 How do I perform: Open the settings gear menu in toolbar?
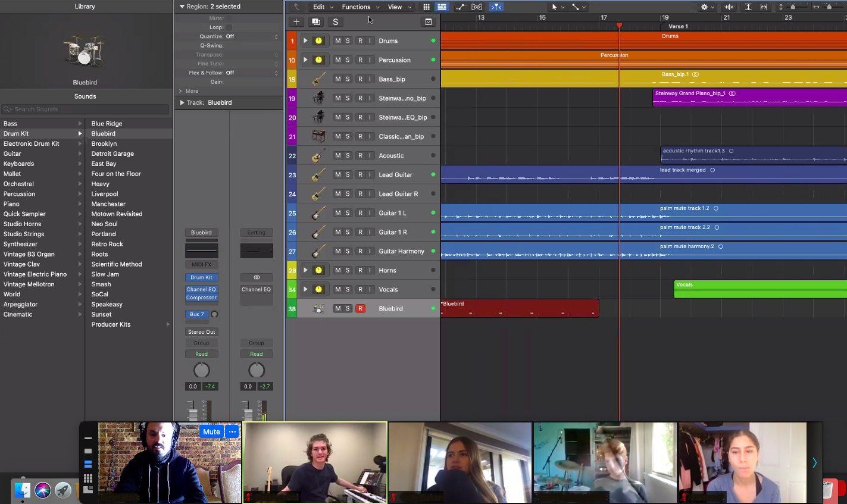click(707, 7)
